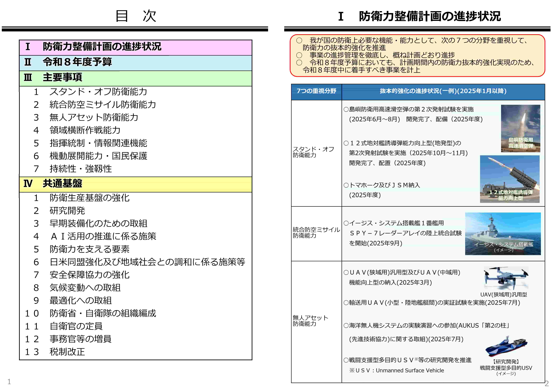Select item 7 持続性・強靱性 in contents

tap(80, 169)
